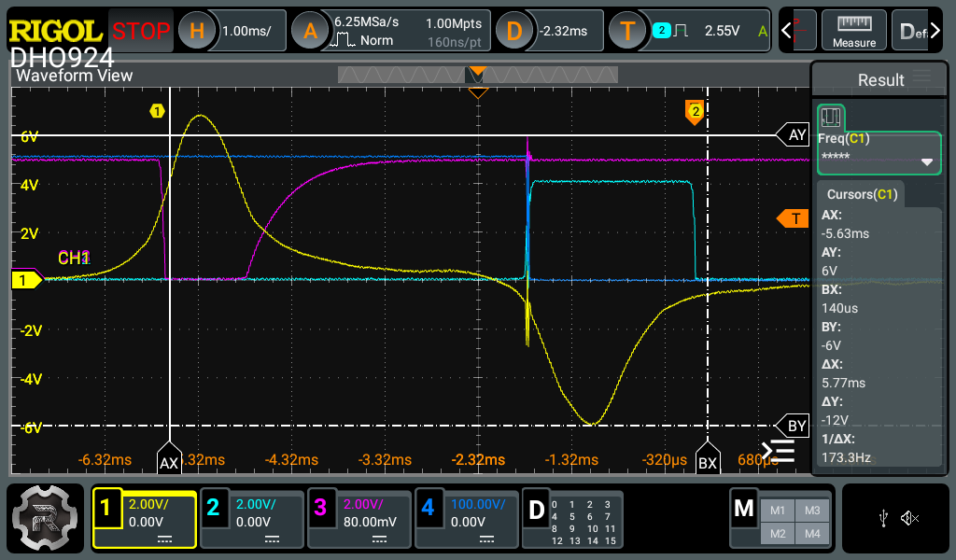Toggle the muted sound speaker icon
Image resolution: width=956 pixels, height=560 pixels.
coord(909,519)
